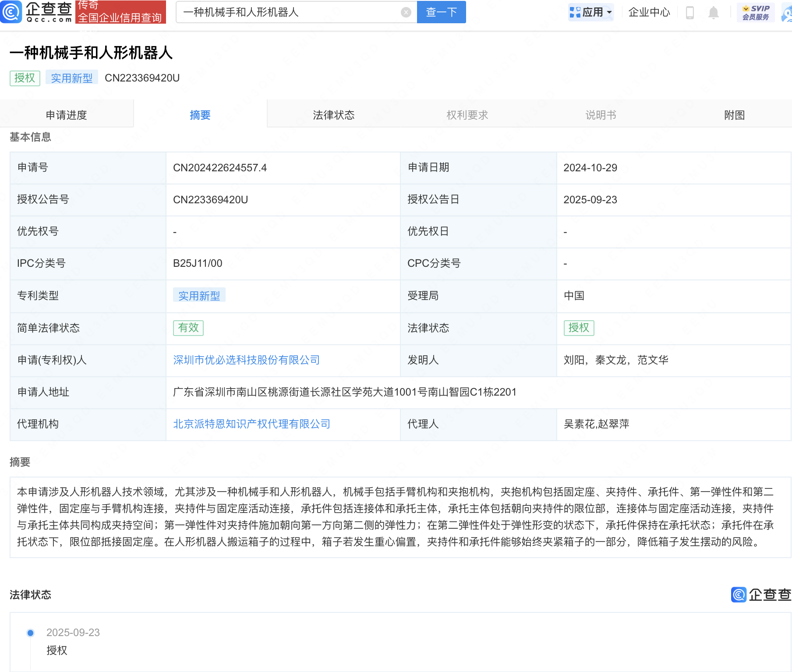Click the customer service avatar icon
The image size is (792, 672).
pyautogui.click(x=787, y=13)
